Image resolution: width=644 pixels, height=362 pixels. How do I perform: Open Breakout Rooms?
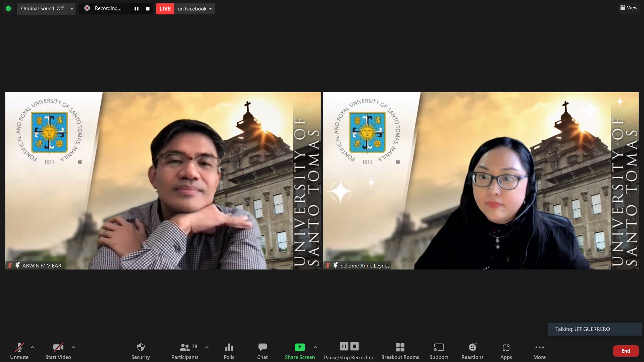point(400,351)
